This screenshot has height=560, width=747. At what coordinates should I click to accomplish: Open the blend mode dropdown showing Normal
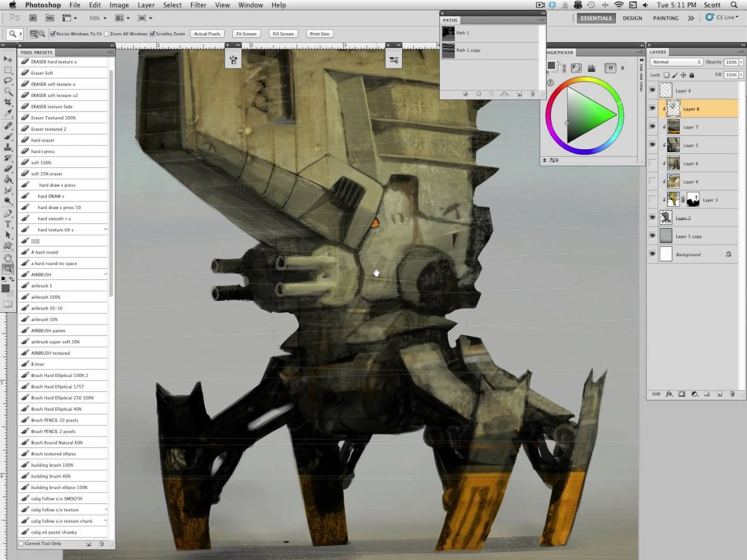pyautogui.click(x=675, y=62)
